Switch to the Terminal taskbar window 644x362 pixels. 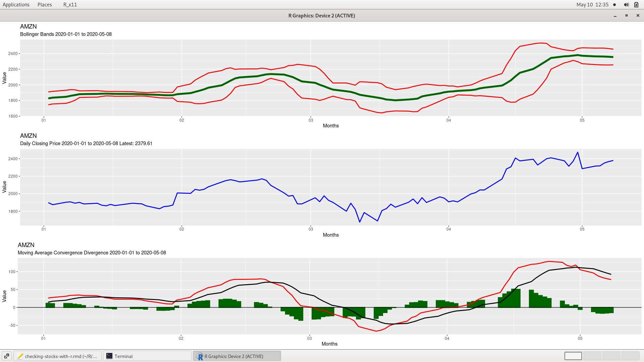(147, 356)
